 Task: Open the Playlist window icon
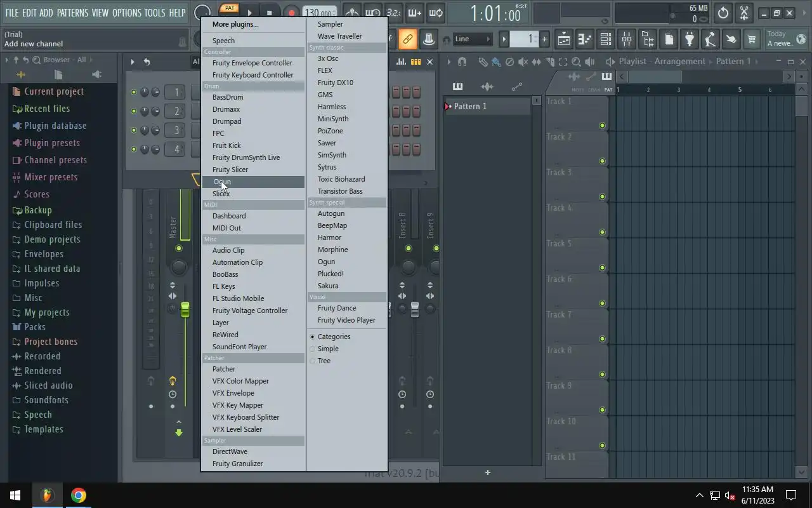click(564, 39)
